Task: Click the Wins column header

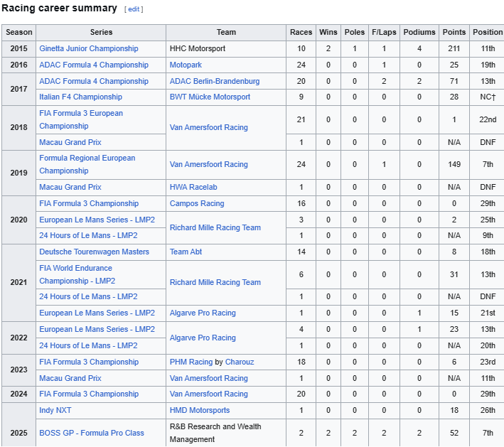Action: (328, 33)
